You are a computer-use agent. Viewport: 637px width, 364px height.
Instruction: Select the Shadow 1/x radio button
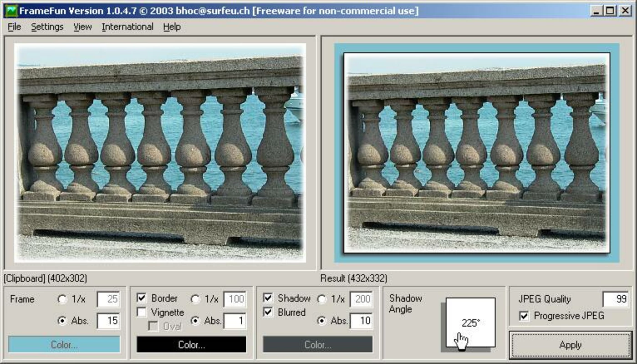(322, 299)
